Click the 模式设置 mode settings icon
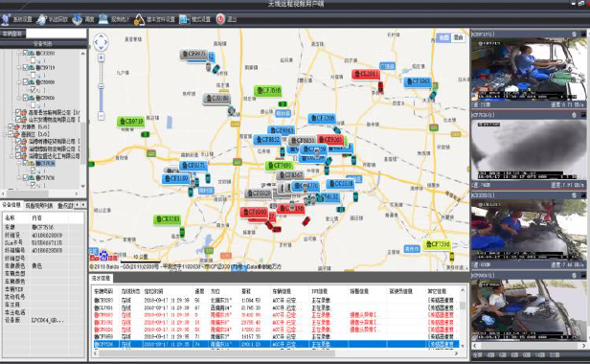The width and height of the screenshot is (590, 364). 184,19
